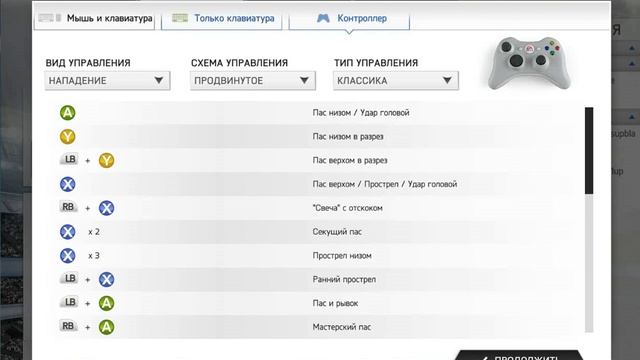Switch to the Мышь и клавиатура tab
640x360 pixels.
(94, 19)
